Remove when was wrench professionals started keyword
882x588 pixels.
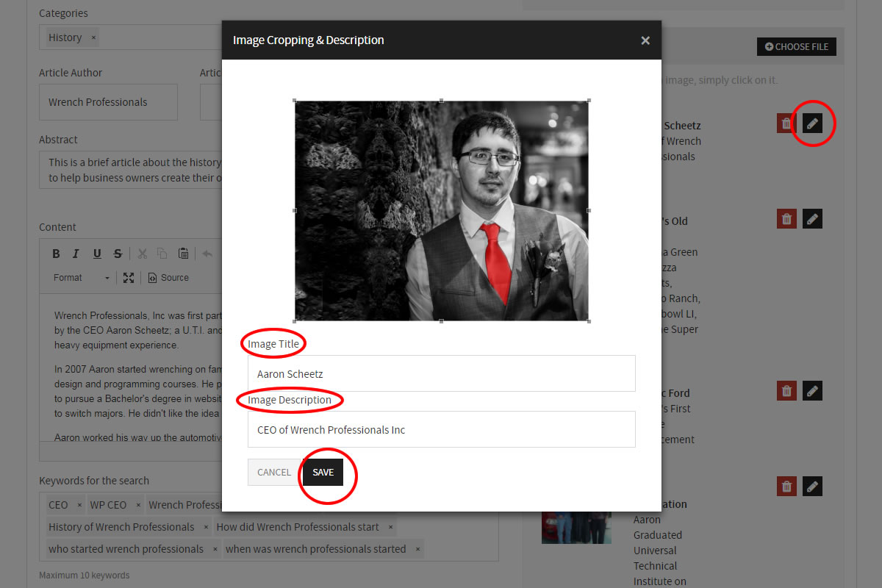(x=417, y=549)
